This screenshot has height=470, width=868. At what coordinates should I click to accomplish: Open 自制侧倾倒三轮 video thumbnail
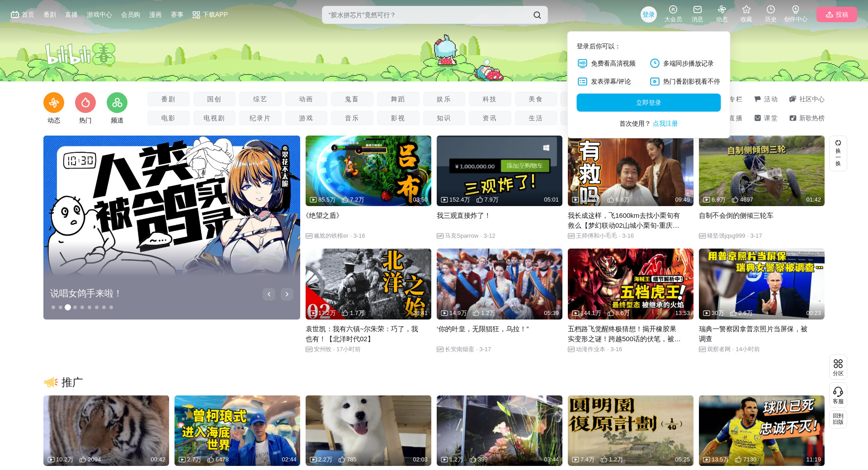762,171
